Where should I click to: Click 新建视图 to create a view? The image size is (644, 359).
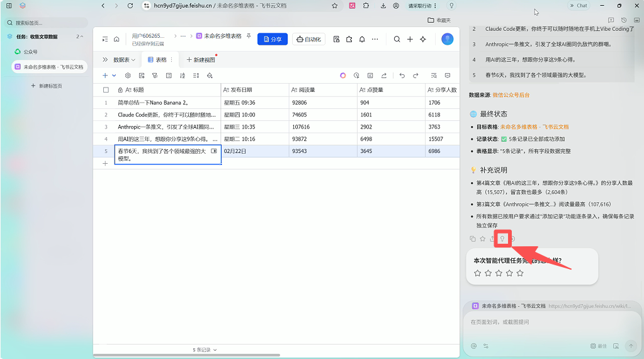click(201, 60)
